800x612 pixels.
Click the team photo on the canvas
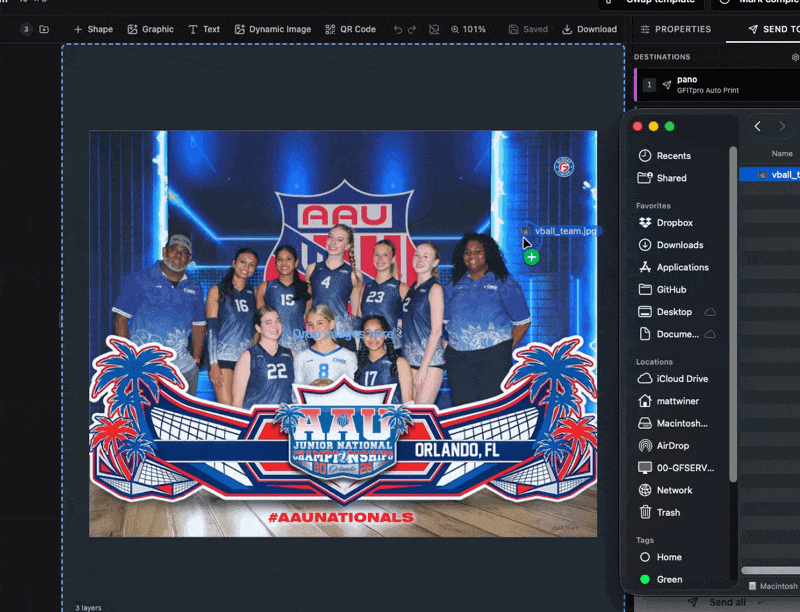click(343, 334)
